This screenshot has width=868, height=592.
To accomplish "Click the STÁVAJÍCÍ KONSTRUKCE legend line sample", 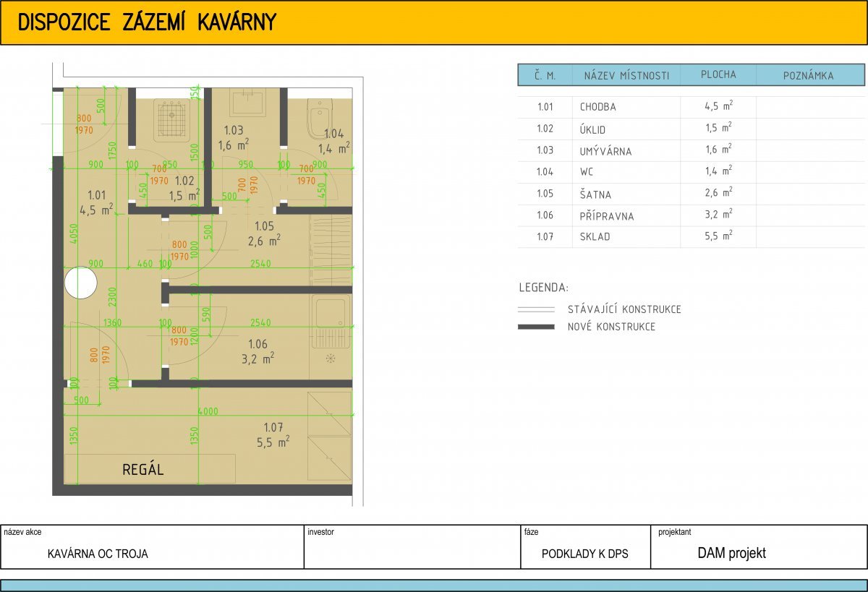I will tap(536, 309).
